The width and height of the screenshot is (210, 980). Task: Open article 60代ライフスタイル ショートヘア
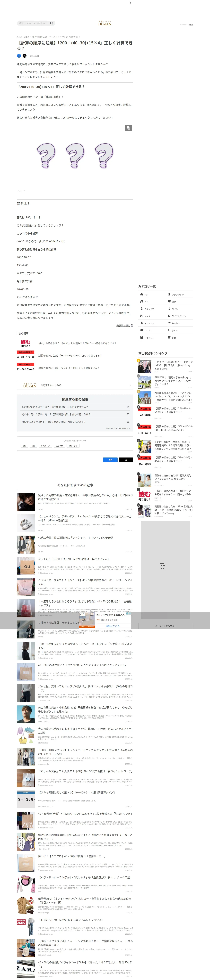(75, 948)
